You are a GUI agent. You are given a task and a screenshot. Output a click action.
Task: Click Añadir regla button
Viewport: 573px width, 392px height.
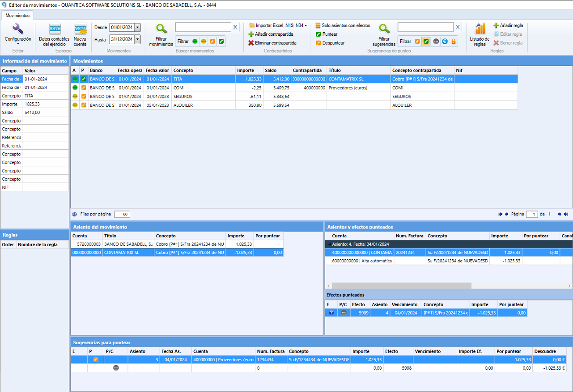(x=508, y=25)
